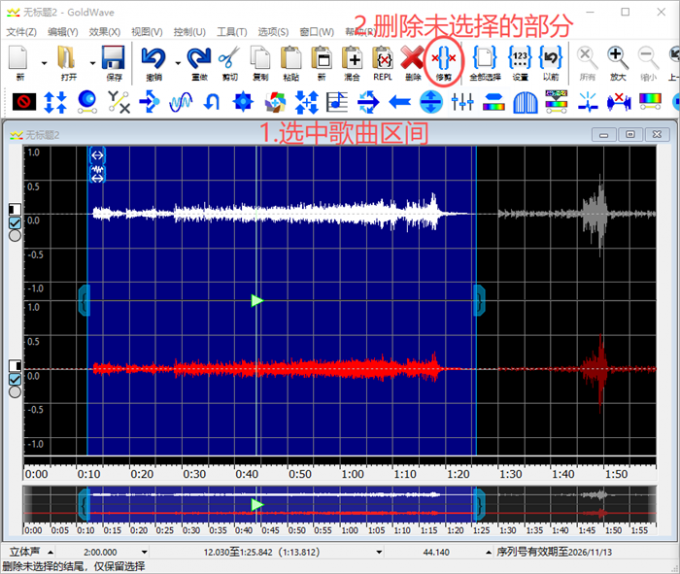Click the red stop effect button
The width and height of the screenshot is (680, 574).
click(x=24, y=102)
